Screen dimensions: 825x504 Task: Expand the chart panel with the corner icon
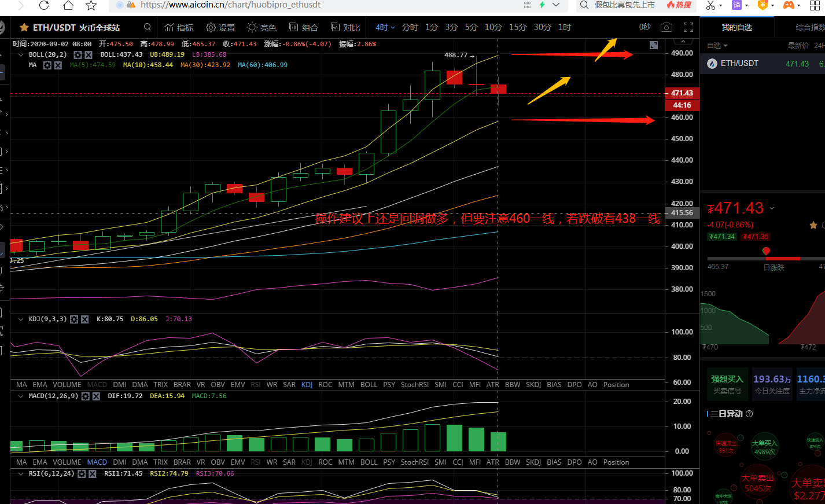coord(654,45)
